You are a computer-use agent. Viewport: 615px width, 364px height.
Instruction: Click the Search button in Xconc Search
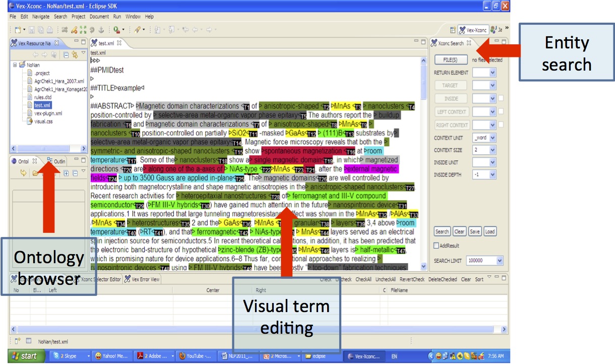click(442, 231)
